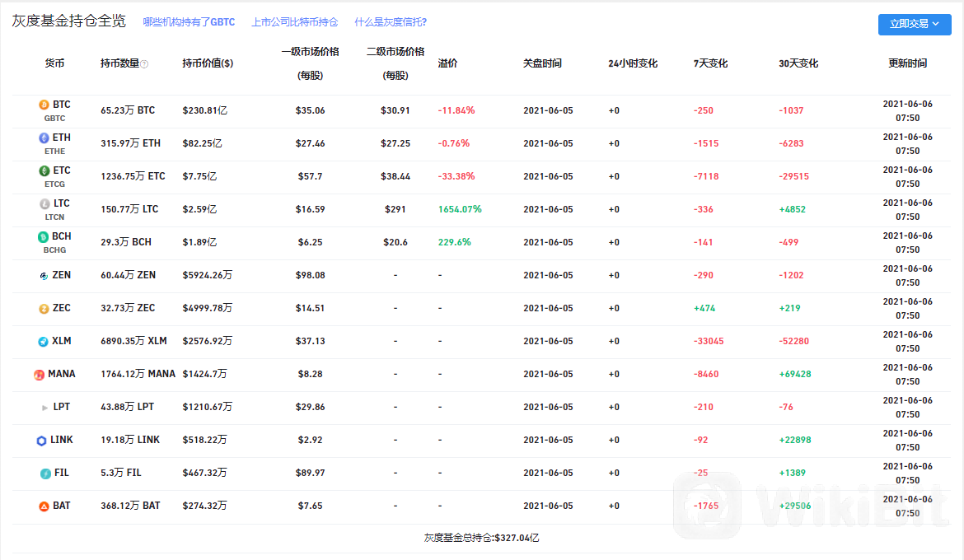
Task: Click the $518.22万 LINK value cell
Action: tap(204, 440)
